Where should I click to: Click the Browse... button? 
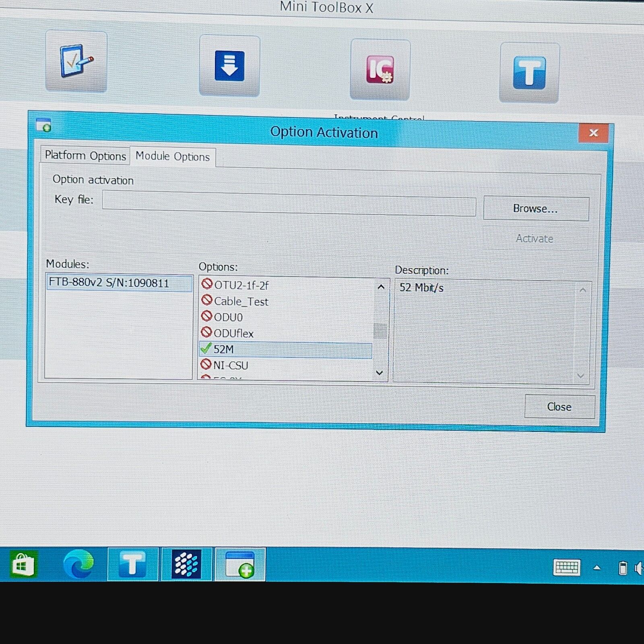535,208
